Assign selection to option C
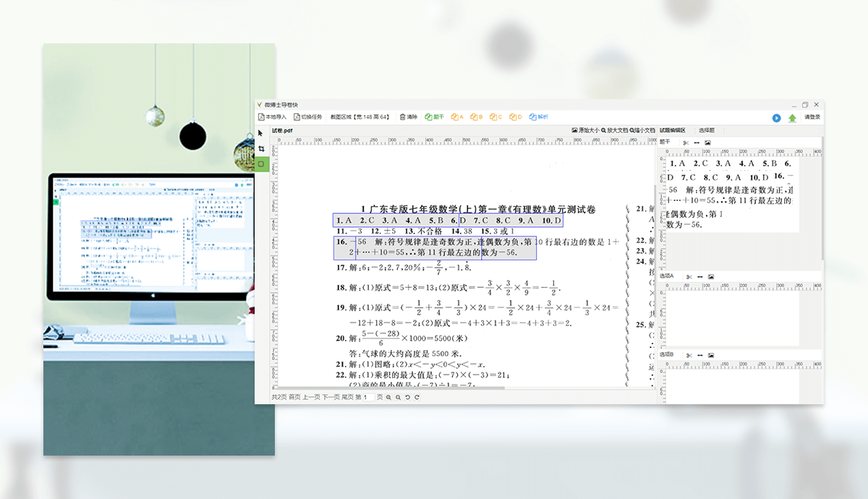The image size is (868, 499). coord(495,116)
